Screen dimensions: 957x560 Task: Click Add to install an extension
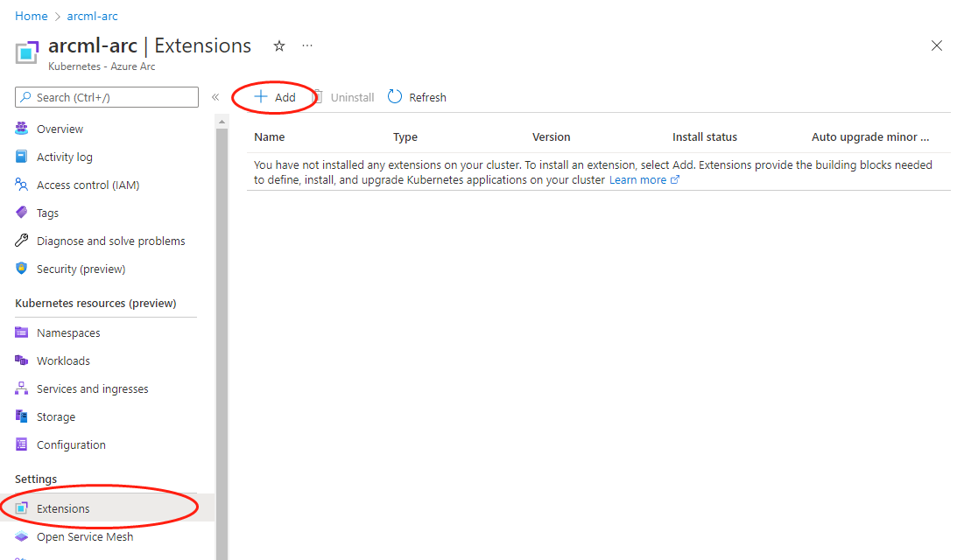[274, 96]
